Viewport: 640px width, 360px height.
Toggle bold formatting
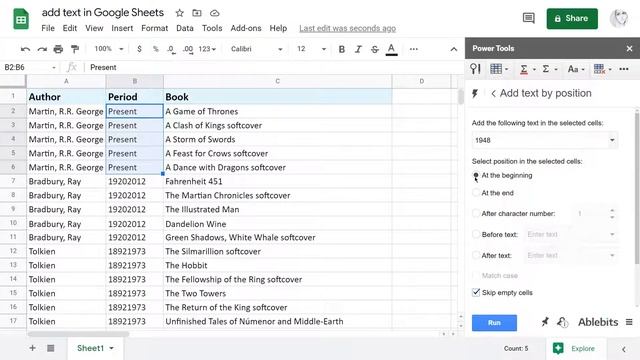click(342, 49)
